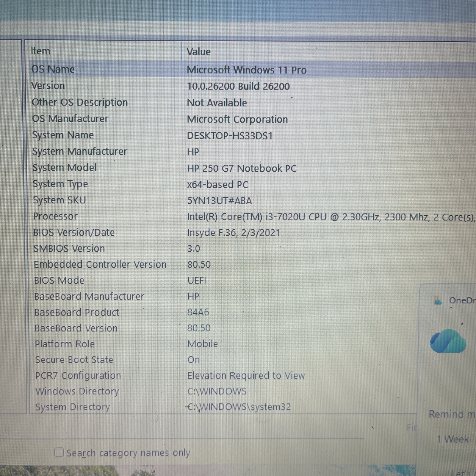Select the 'OS Name' row label
Image resolution: width=476 pixels, height=476 pixels.
click(53, 69)
